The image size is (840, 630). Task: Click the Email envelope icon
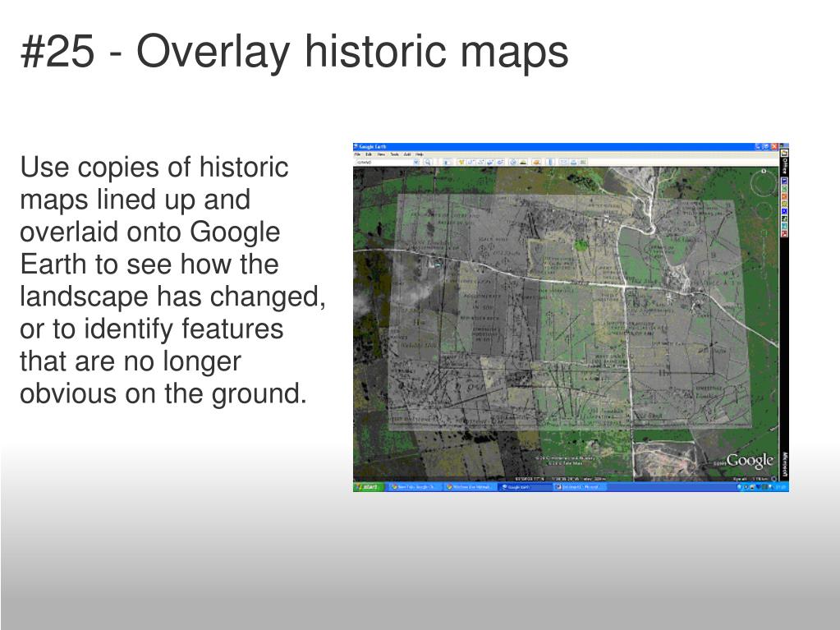pyautogui.click(x=563, y=162)
